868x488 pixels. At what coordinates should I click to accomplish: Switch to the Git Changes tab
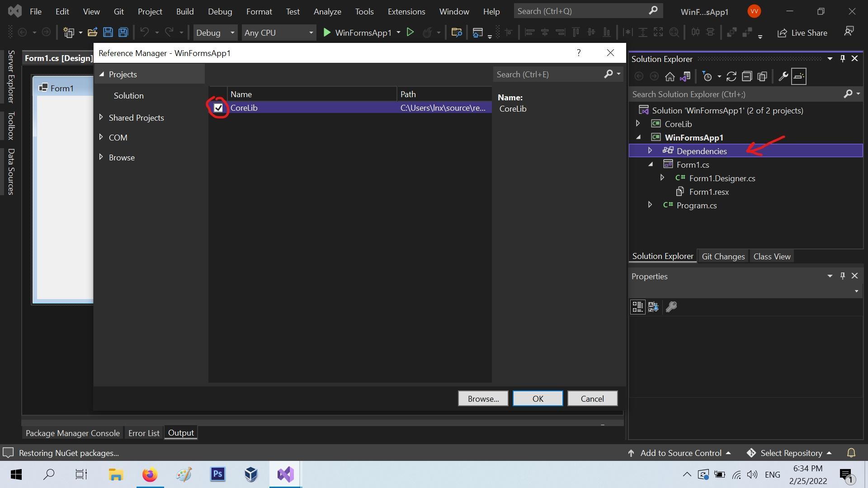pyautogui.click(x=723, y=256)
